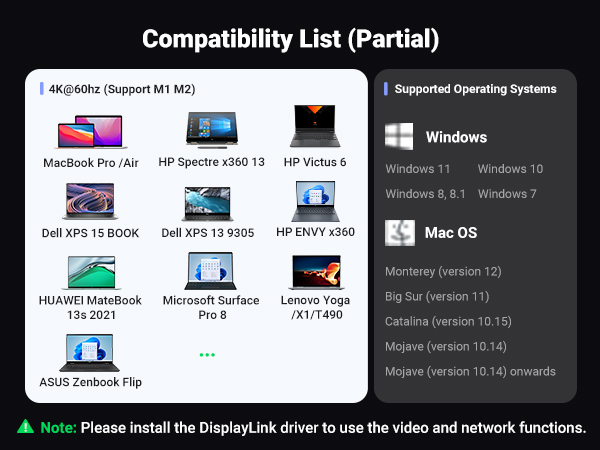Click the green Note: label
This screenshot has height=450, width=600.
point(59,428)
